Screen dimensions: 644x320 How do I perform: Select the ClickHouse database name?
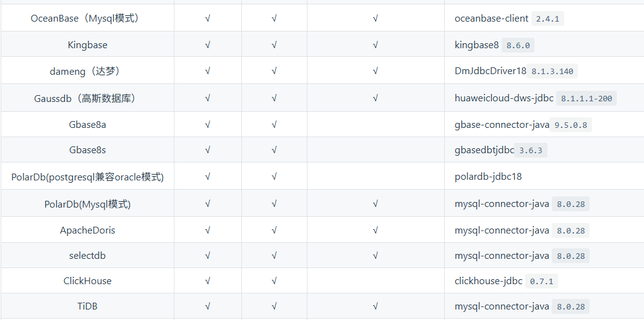pyautogui.click(x=87, y=281)
